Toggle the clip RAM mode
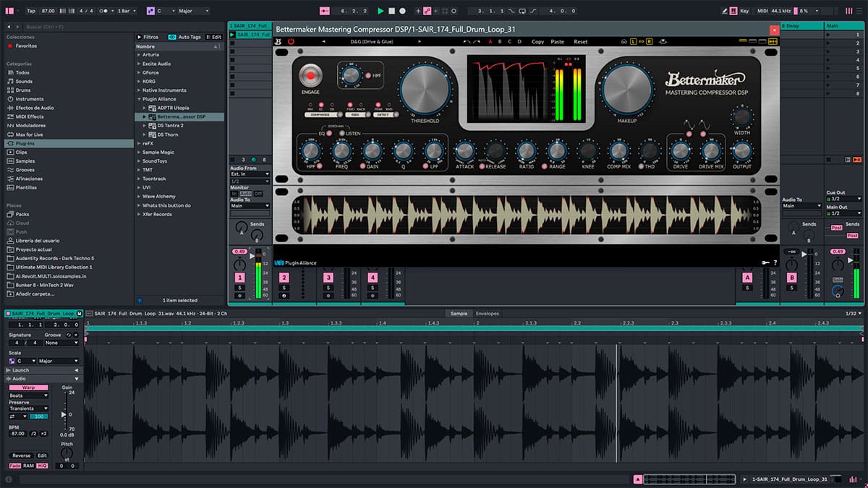Viewport: 868px width, 488px height. coord(28,466)
